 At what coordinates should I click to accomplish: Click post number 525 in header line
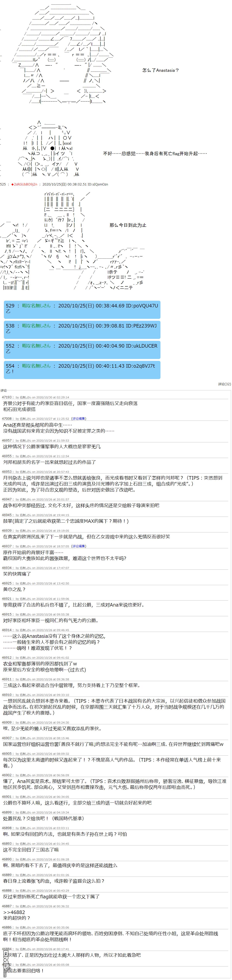[x=3, y=184]
